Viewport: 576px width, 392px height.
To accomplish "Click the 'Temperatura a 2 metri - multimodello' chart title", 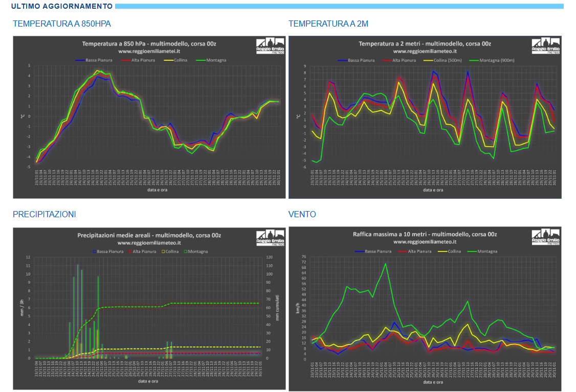I will coord(425,44).
